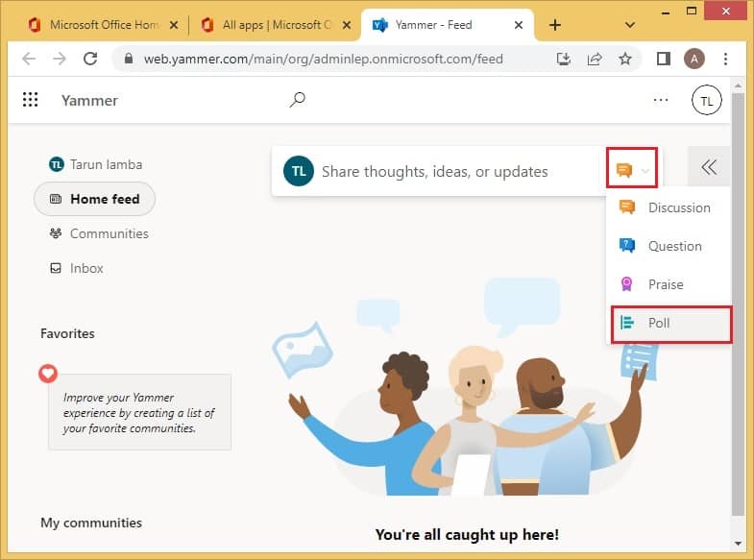Click the heart icon in Favorites
754x560 pixels.
48,374
